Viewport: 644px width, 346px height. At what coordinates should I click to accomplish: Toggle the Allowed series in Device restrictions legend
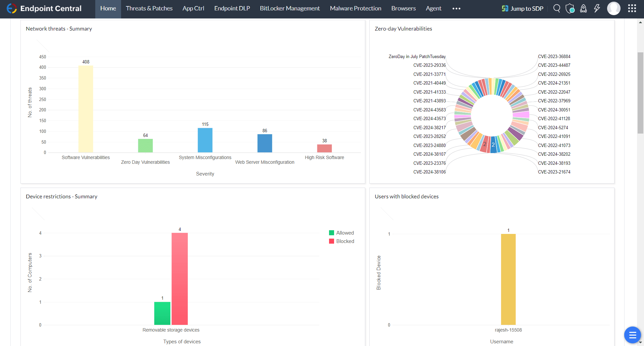(x=345, y=233)
